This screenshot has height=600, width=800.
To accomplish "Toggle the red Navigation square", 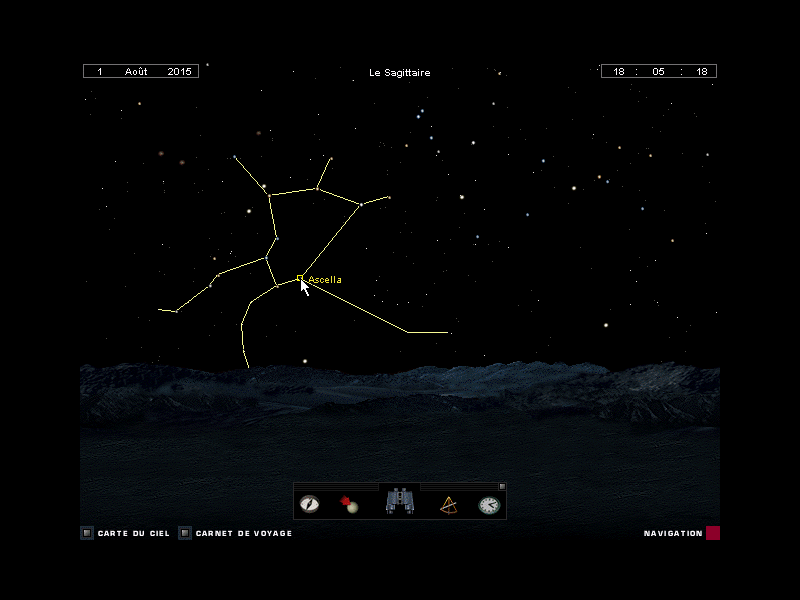I will (713, 533).
